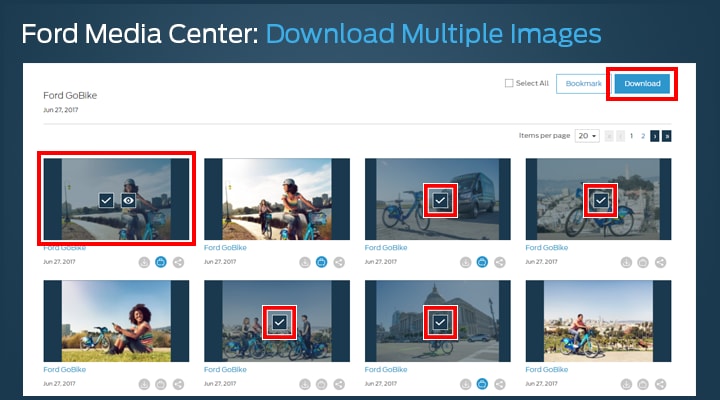The image size is (720, 400).
Task: Open Ford GoBike link under blue van photo
Action: pyautogui.click(x=386, y=248)
